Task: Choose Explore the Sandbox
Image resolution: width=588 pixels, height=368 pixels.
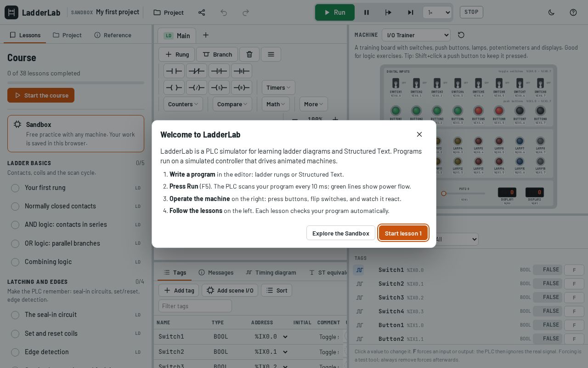Action: 341,233
